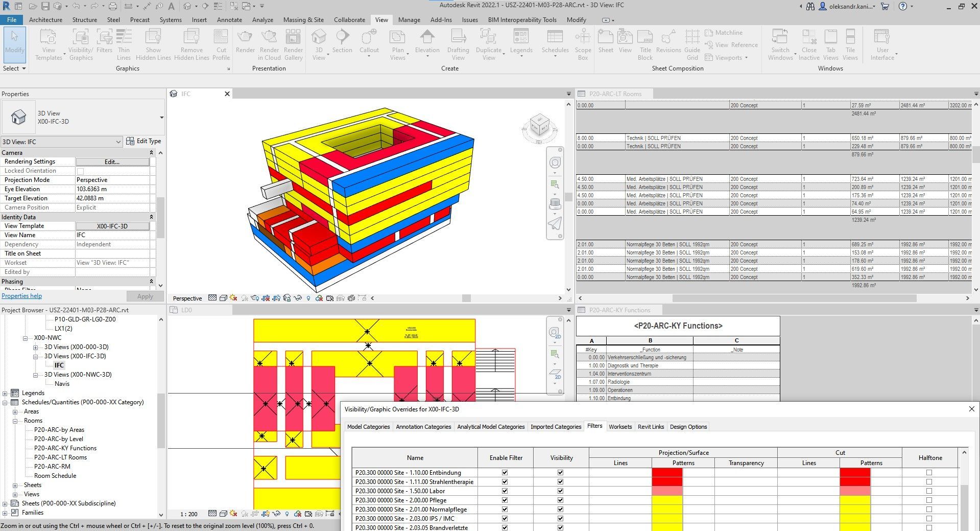The image size is (980, 531).
Task: Click the Section view tool
Action: (x=342, y=41)
